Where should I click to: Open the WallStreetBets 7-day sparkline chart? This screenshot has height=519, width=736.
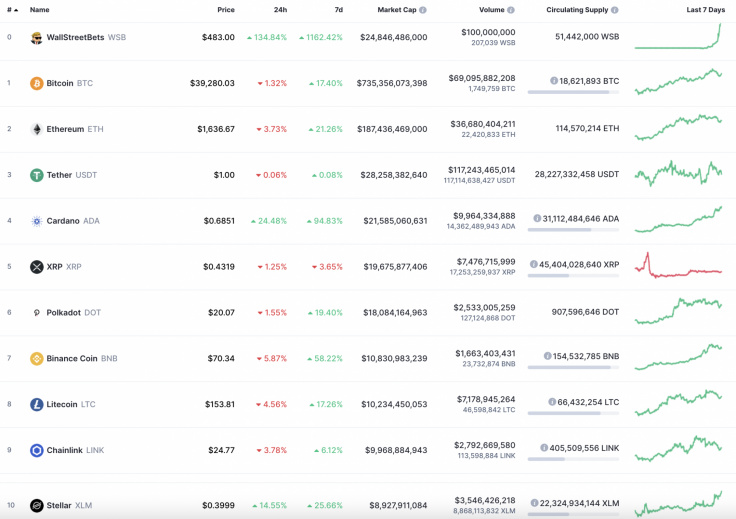[678, 36]
